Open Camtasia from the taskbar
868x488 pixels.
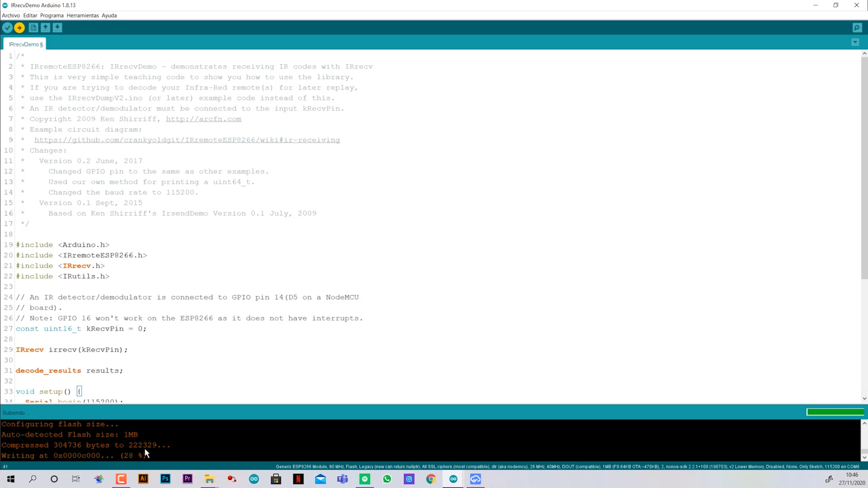(x=121, y=479)
